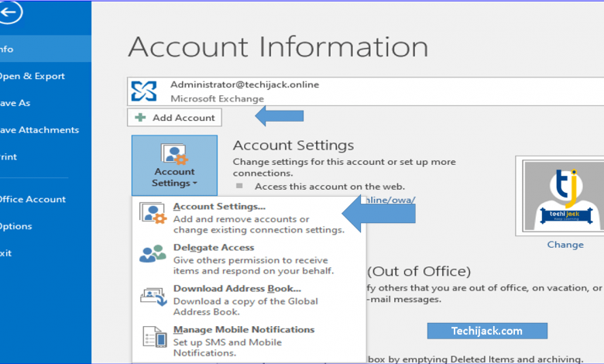Click the Add Account button
Screen dimensions: 604x364
174,118
